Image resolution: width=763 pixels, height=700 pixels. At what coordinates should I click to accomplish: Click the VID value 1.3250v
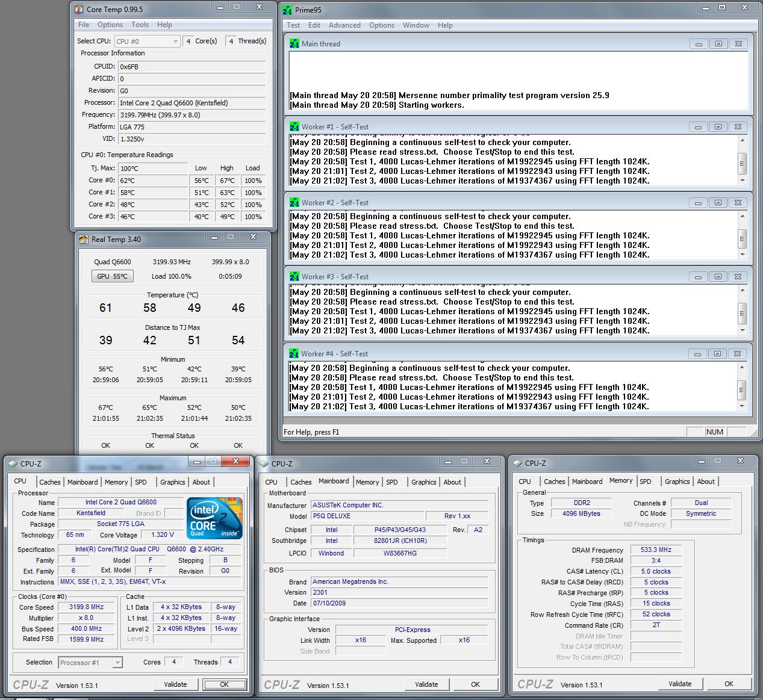(192, 139)
